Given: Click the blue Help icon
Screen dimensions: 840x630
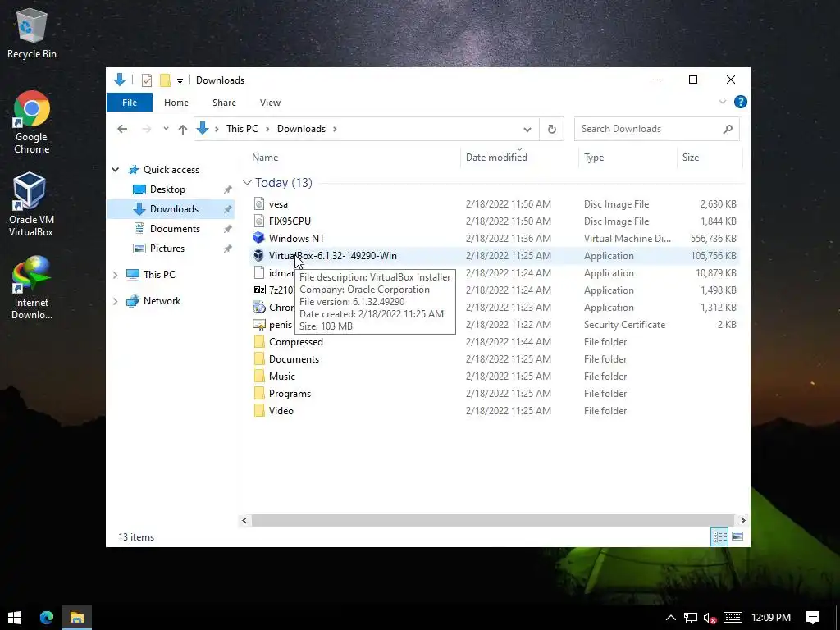Looking at the screenshot, I should [741, 102].
